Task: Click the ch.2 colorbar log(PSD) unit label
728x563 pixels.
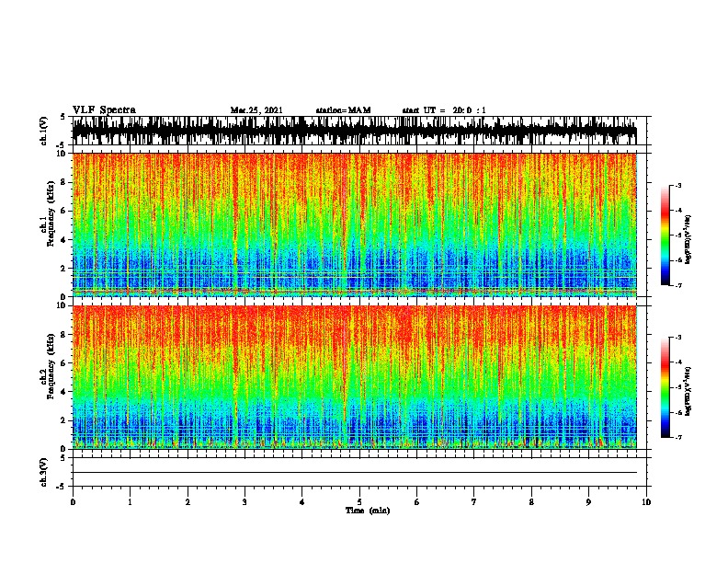Action: (x=688, y=391)
